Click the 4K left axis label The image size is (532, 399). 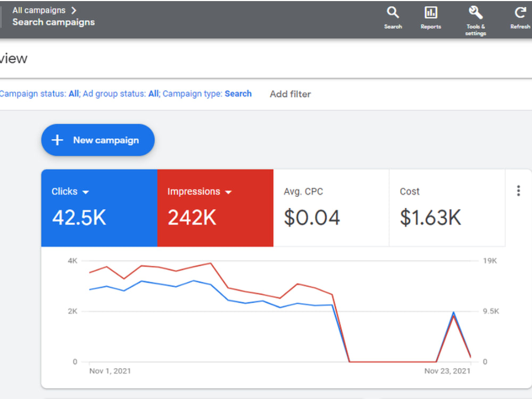72,261
